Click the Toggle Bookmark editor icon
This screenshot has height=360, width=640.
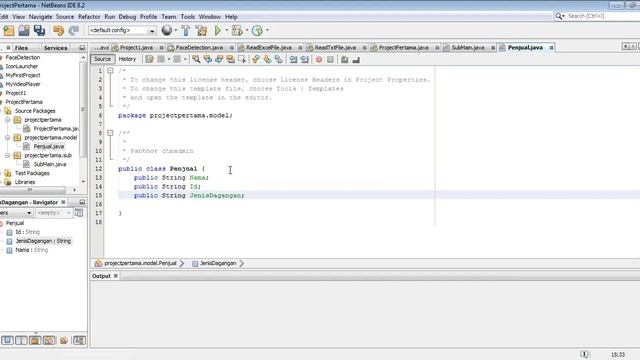click(279, 60)
